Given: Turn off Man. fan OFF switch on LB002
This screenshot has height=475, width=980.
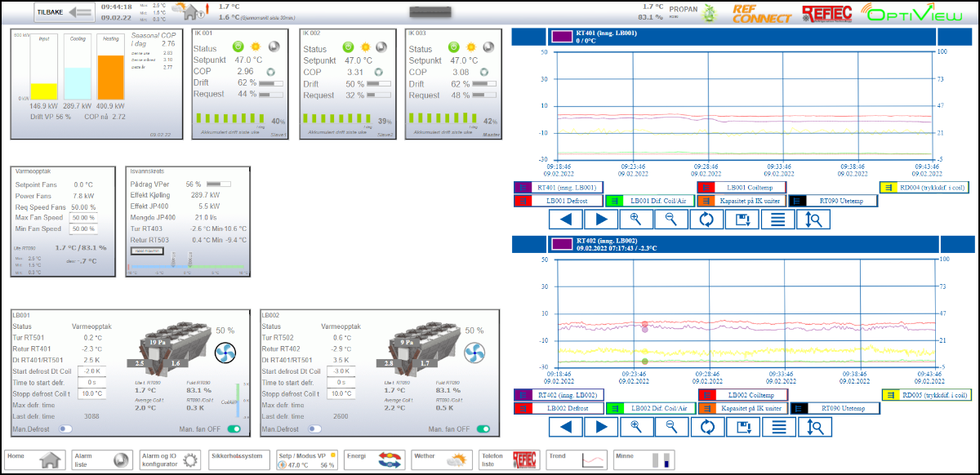Looking at the screenshot, I should (483, 428).
